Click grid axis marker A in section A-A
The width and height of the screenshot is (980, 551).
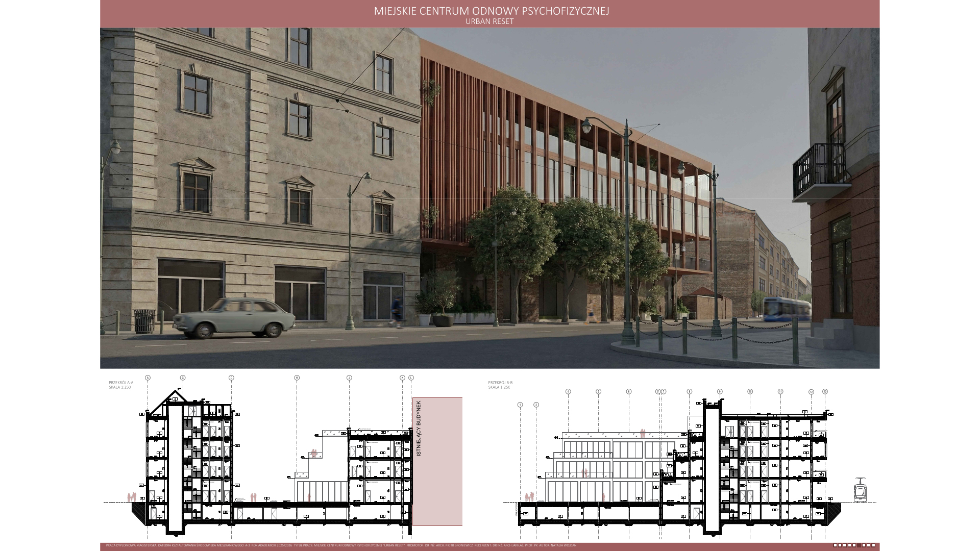click(148, 378)
